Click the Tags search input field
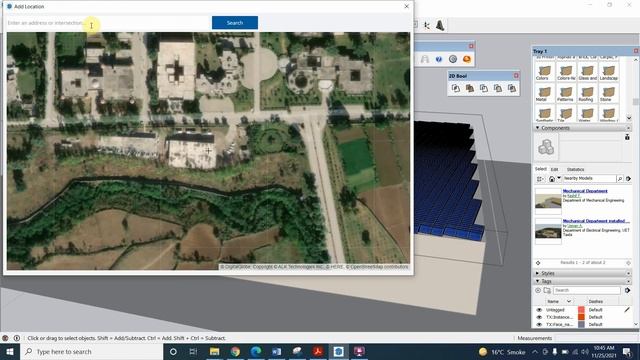Image resolution: width=640 pixels, height=360 pixels. click(x=587, y=290)
